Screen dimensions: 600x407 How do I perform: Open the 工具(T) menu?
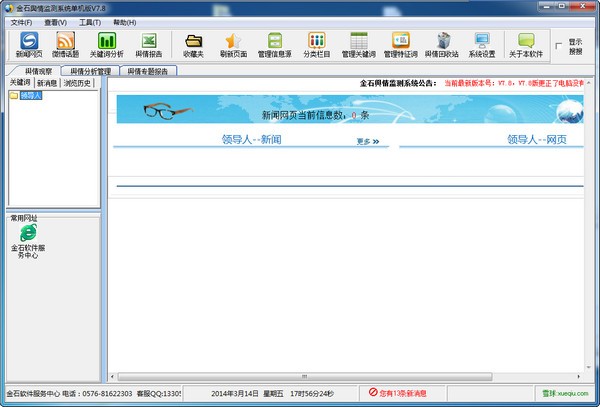pos(90,23)
